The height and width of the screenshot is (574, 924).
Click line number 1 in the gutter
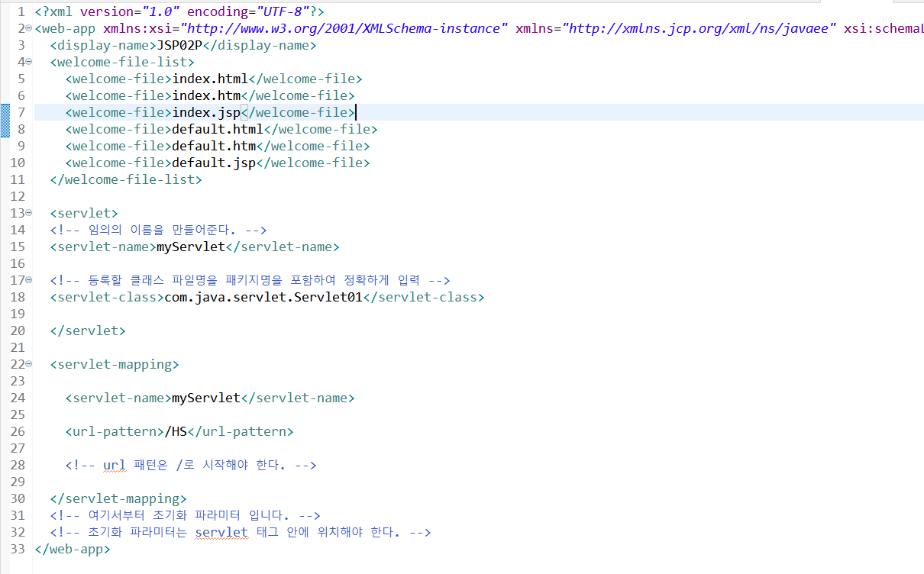[x=21, y=11]
